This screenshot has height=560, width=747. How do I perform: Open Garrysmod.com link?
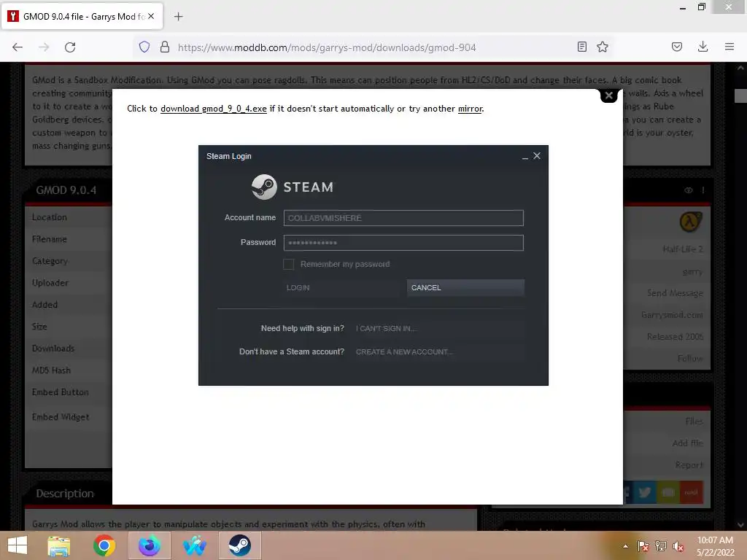tap(672, 315)
